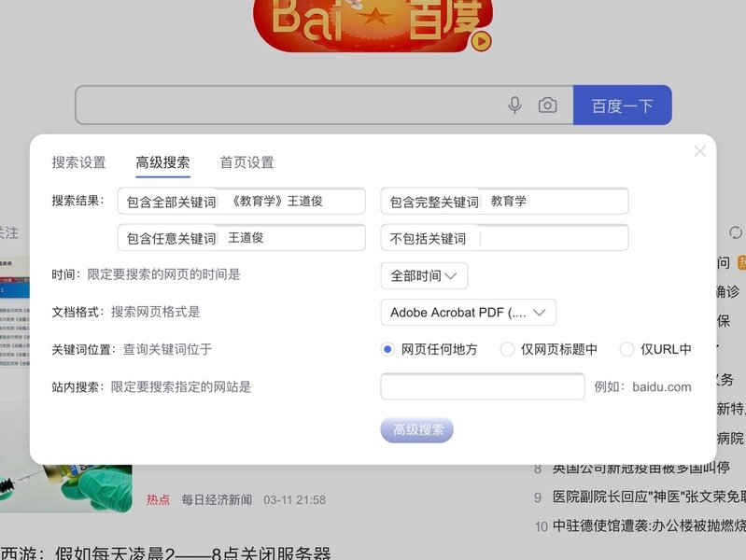Close the advanced search dialog

pyautogui.click(x=699, y=151)
